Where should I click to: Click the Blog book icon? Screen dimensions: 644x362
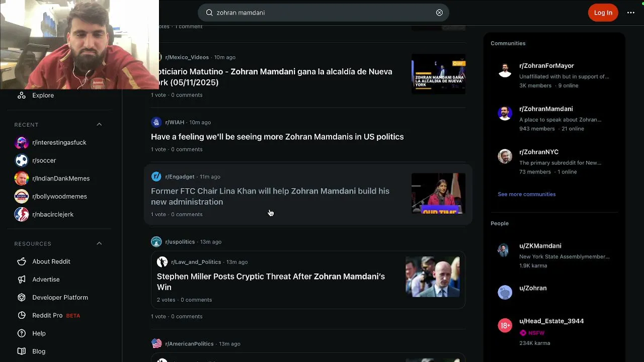coord(22,351)
